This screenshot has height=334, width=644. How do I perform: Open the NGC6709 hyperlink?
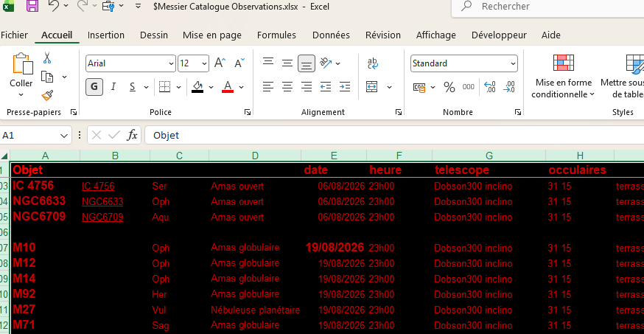click(x=102, y=217)
